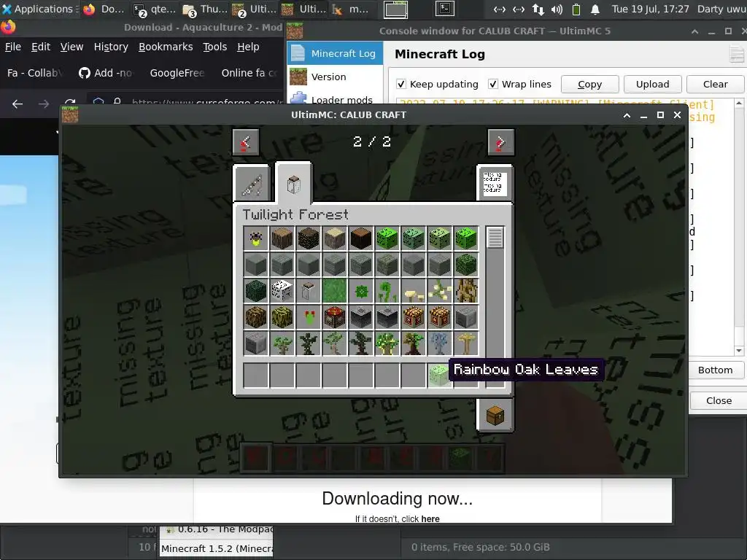Click the 'here' download link
The width and height of the screenshot is (747, 560).
point(430,518)
